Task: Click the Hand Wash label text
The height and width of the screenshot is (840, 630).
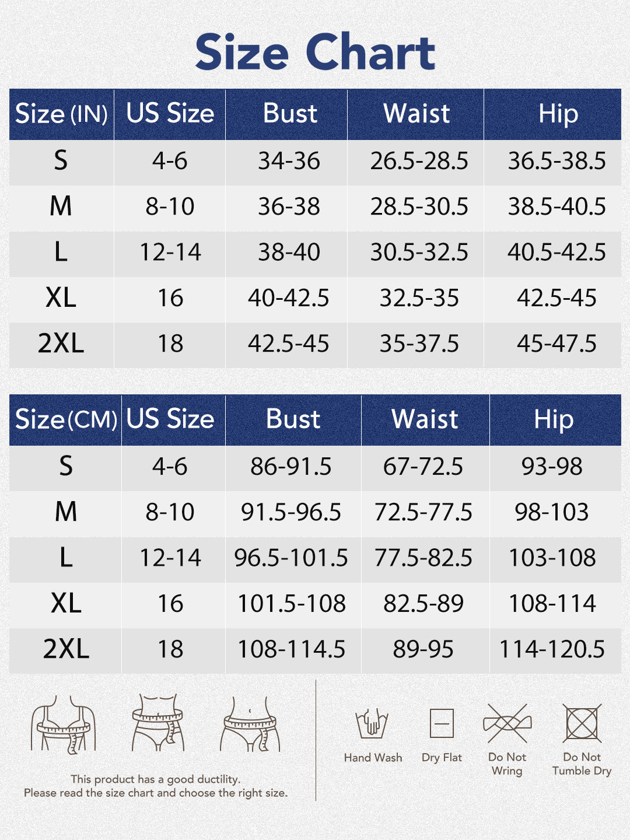Action: point(373,758)
